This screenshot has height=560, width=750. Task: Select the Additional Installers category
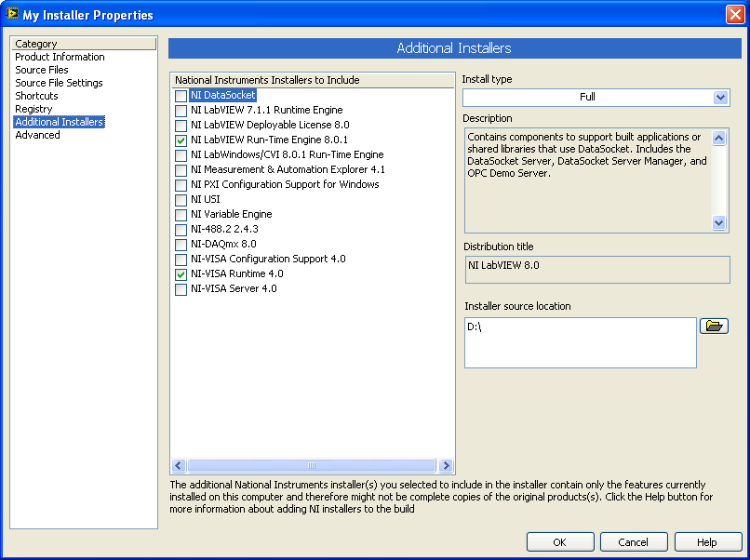point(60,122)
